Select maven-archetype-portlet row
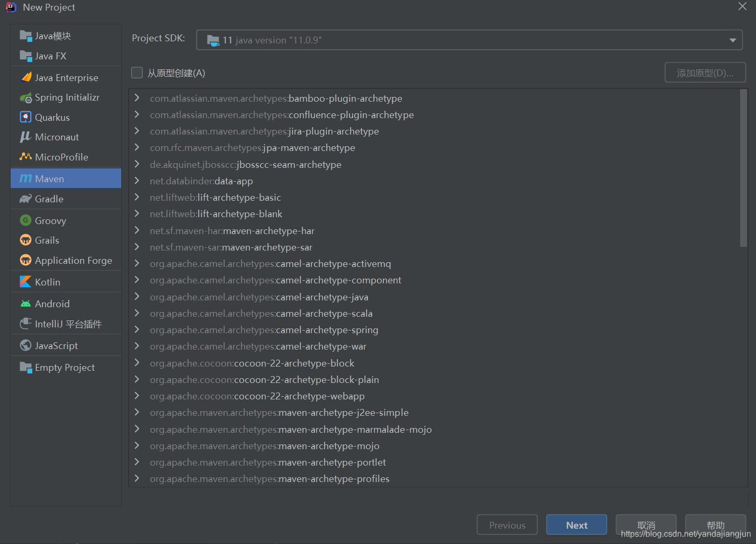756x544 pixels. point(434,462)
